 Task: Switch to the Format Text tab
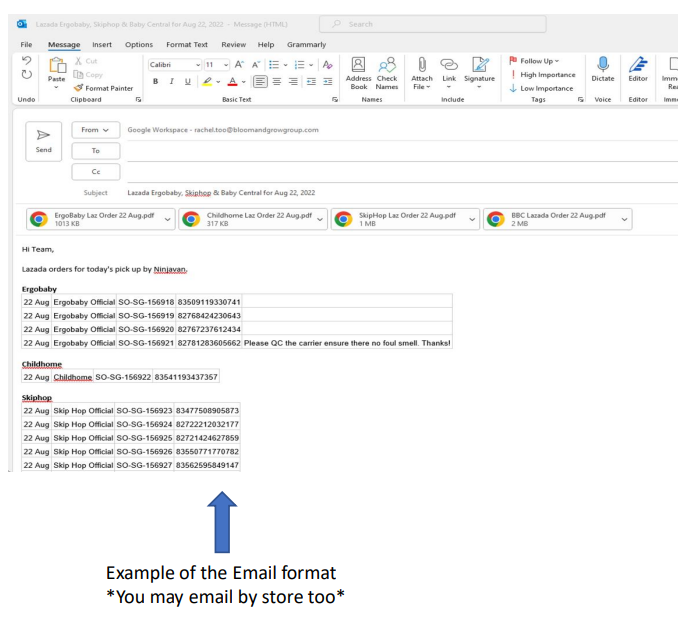pyautogui.click(x=187, y=45)
